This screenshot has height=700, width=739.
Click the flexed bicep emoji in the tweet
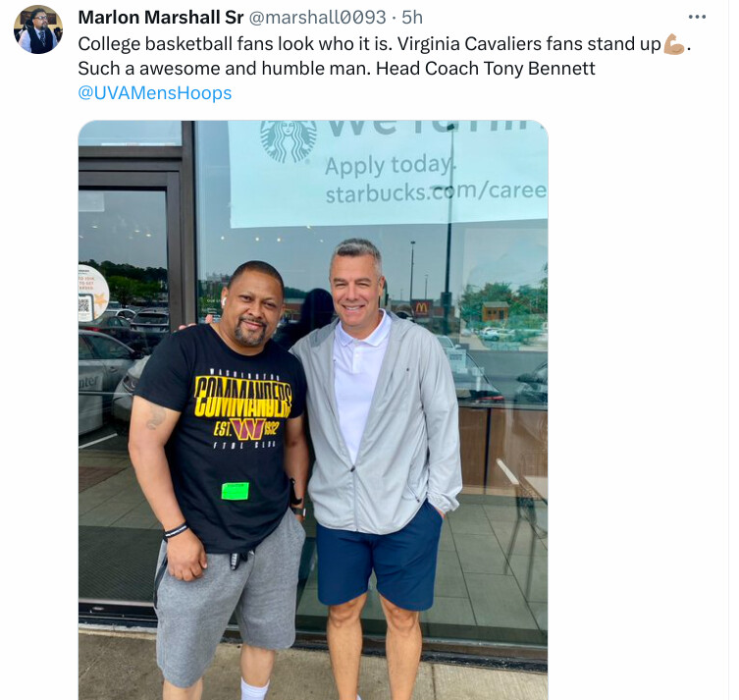pos(674,44)
